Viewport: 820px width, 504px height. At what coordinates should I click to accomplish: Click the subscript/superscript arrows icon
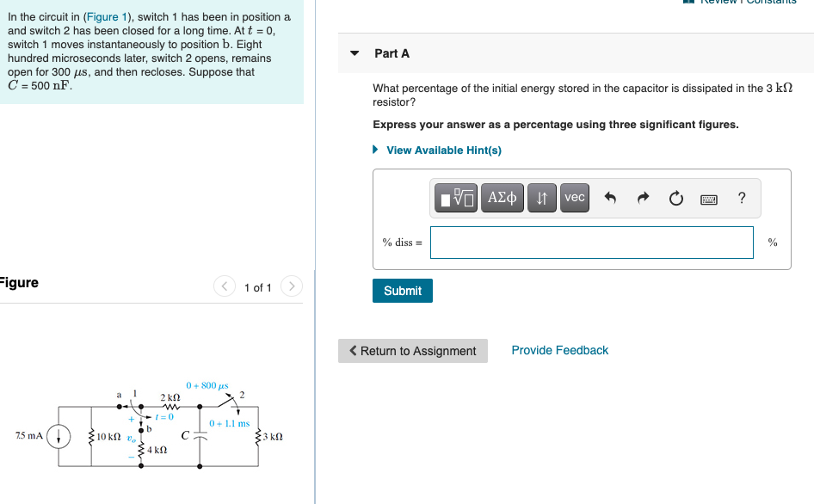pyautogui.click(x=541, y=198)
